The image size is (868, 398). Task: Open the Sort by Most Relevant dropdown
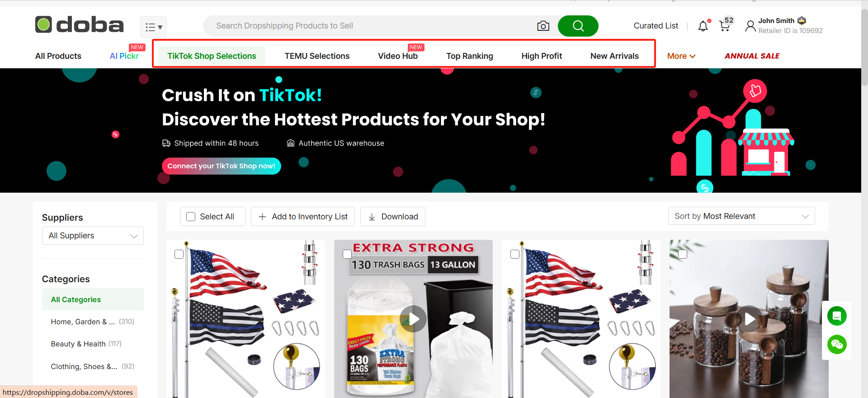[x=741, y=216]
